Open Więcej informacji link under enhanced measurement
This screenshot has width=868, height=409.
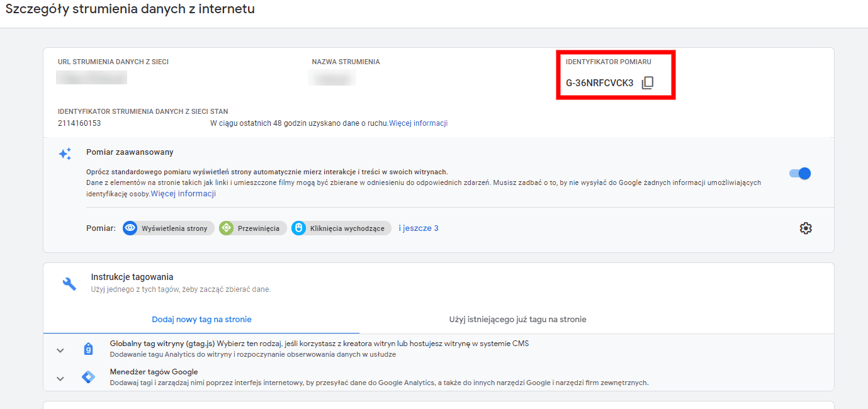(x=183, y=194)
